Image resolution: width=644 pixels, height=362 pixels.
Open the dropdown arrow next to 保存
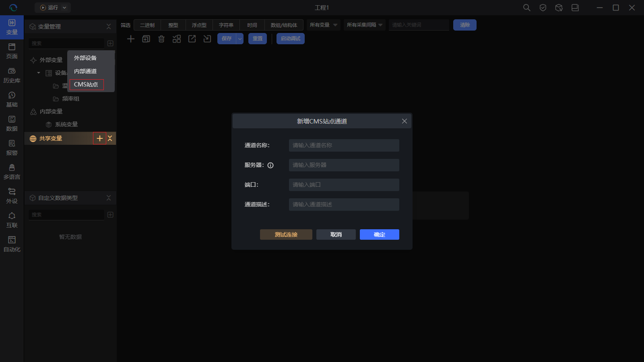(240, 39)
